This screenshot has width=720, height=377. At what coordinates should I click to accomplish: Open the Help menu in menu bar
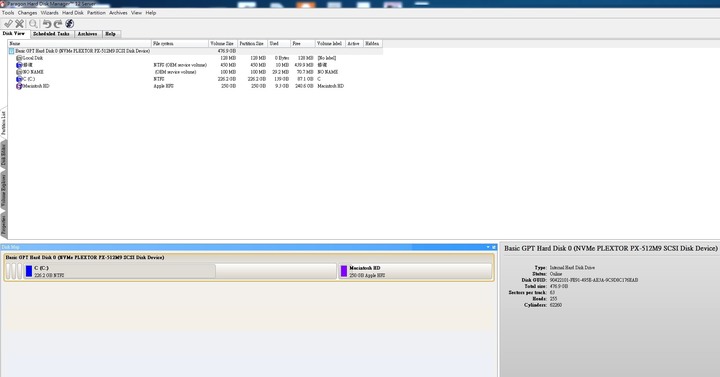151,13
